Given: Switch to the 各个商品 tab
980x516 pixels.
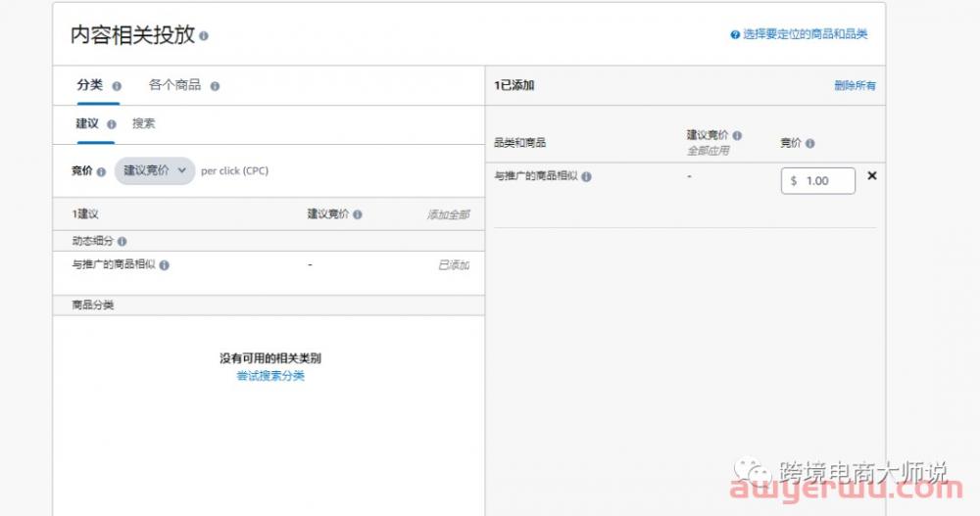Looking at the screenshot, I should [174, 85].
